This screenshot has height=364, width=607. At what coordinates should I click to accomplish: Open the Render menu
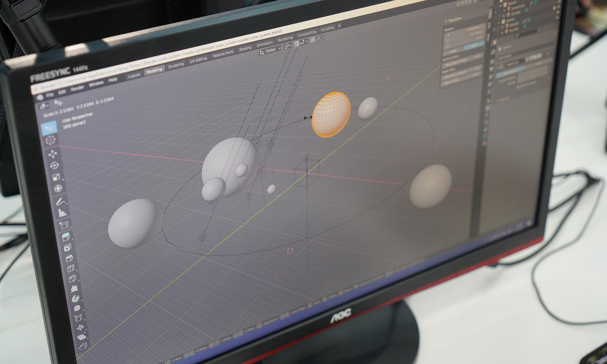point(77,88)
